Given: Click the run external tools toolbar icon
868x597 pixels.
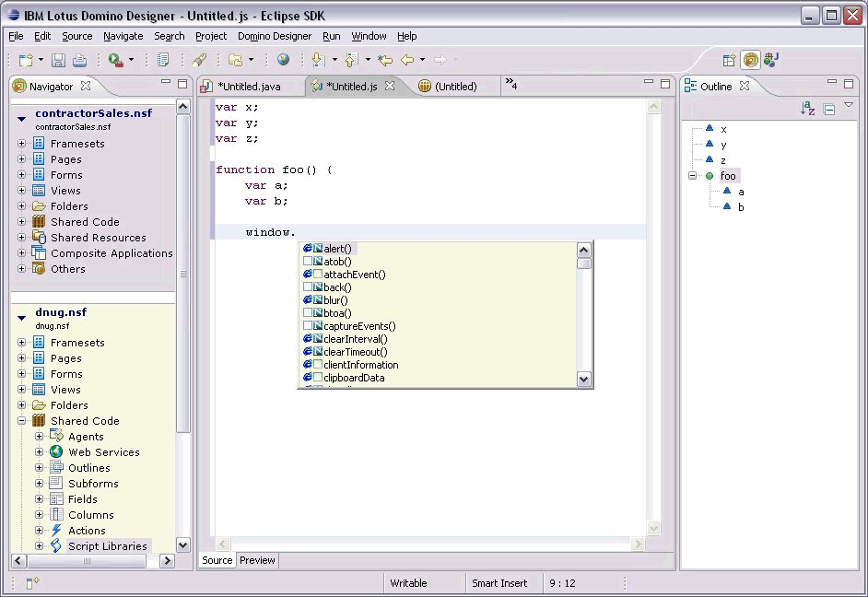Looking at the screenshot, I should [115, 60].
